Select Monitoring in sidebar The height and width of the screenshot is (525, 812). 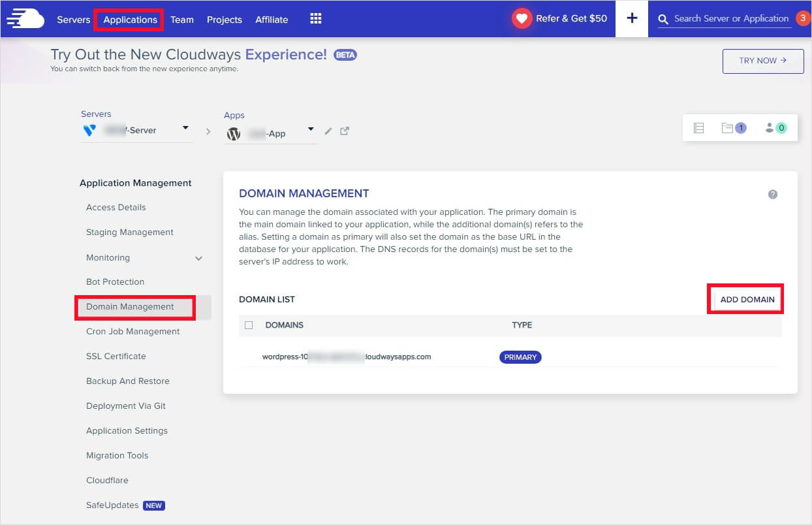[x=108, y=258]
